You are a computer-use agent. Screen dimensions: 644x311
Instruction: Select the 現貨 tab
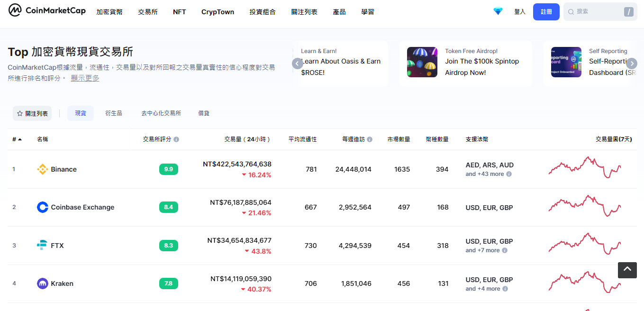81,113
